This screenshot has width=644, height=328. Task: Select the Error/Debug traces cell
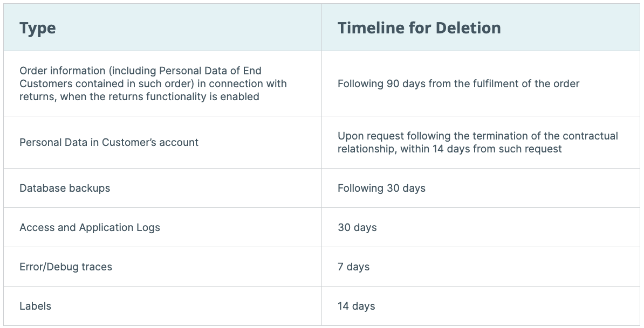pyautogui.click(x=66, y=267)
